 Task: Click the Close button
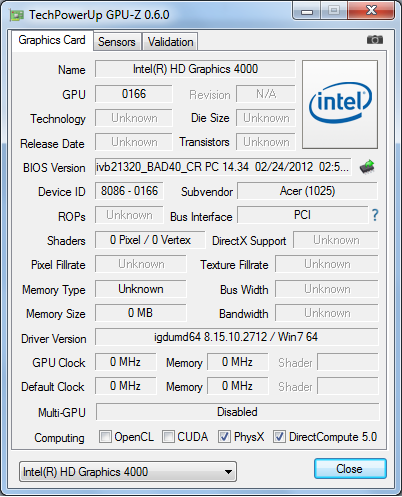pyautogui.click(x=350, y=469)
